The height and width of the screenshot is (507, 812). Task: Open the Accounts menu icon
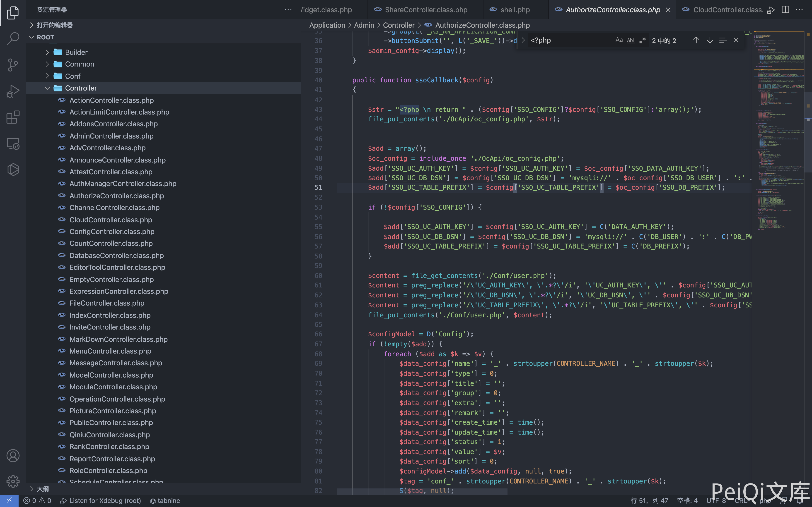(13, 456)
